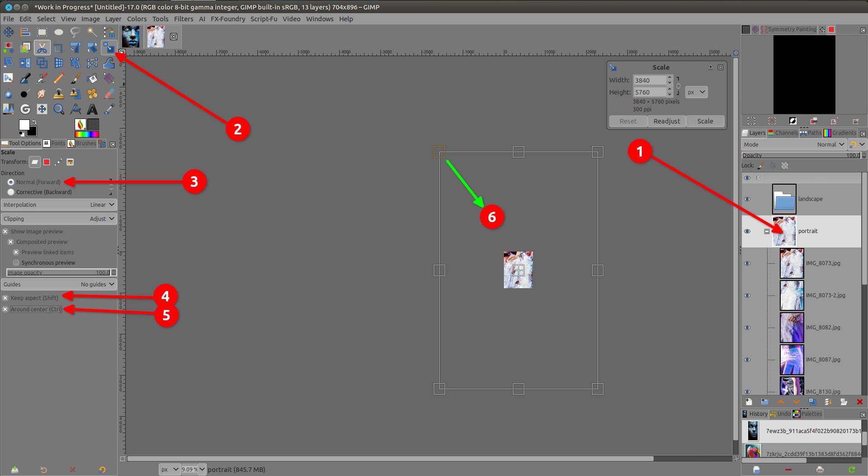The width and height of the screenshot is (868, 476).
Task: Select the Scissors Select tool
Action: click(x=42, y=48)
